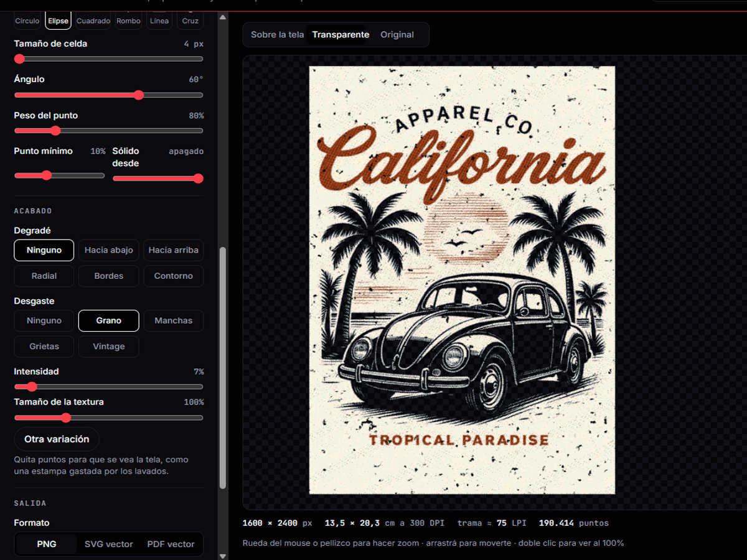Select Ninguno under Desgaste
This screenshot has width=747, height=560.
click(x=44, y=320)
